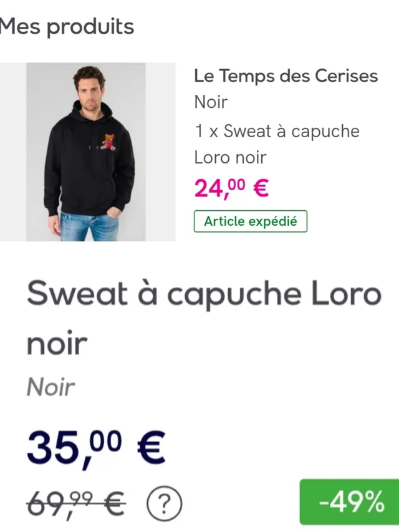Open the black hoodie product thumbnail
The height and width of the screenshot is (532, 399).
(x=87, y=152)
